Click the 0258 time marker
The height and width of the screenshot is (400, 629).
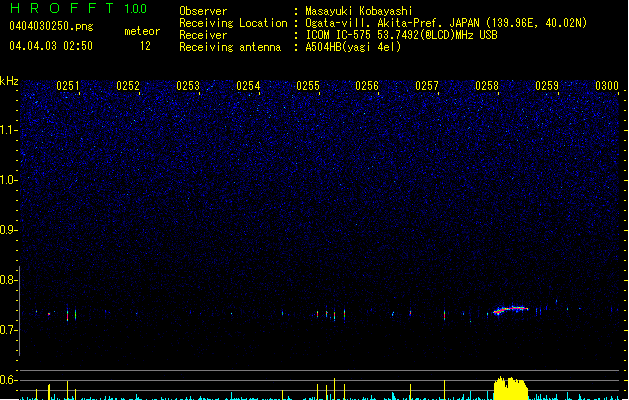(x=487, y=86)
